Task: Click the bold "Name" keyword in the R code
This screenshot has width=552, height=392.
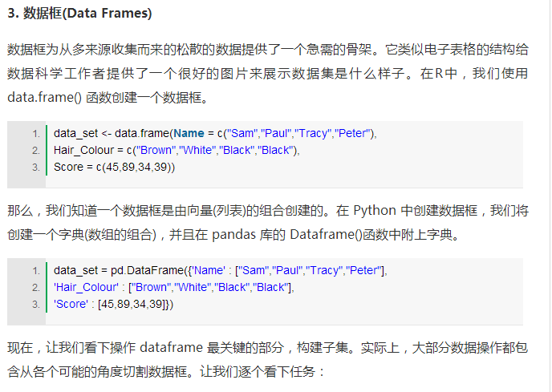Action: (188, 133)
